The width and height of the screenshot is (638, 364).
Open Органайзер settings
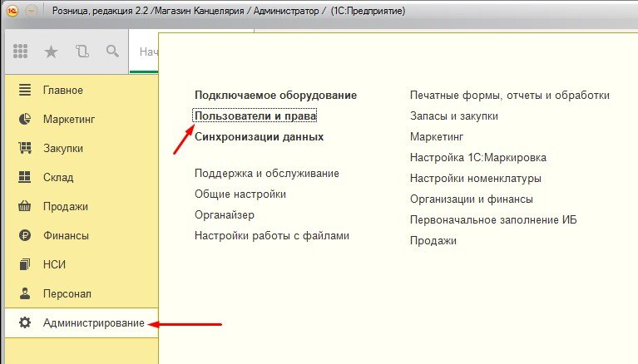(225, 214)
